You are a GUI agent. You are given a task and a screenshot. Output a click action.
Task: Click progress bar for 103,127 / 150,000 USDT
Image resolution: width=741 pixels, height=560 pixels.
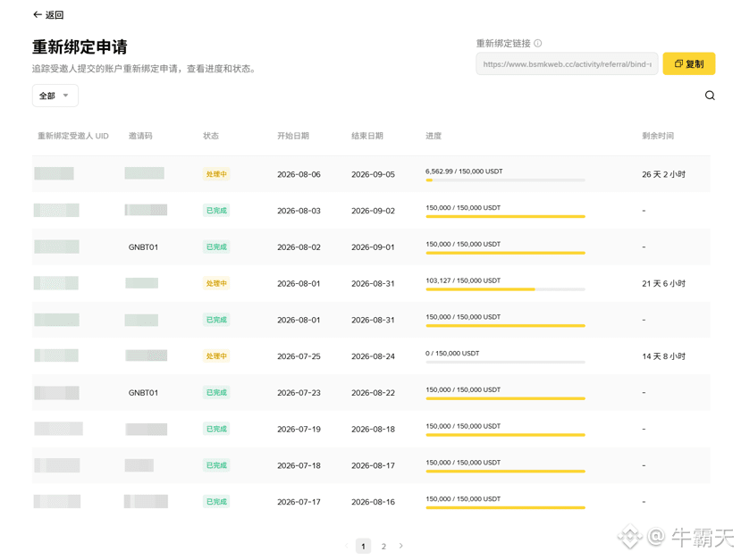coord(505,289)
